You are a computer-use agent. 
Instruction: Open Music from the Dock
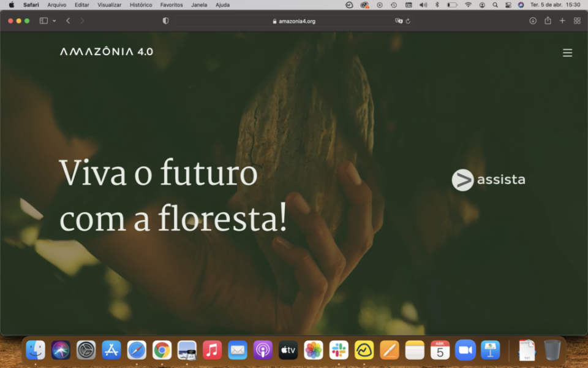[x=213, y=350]
